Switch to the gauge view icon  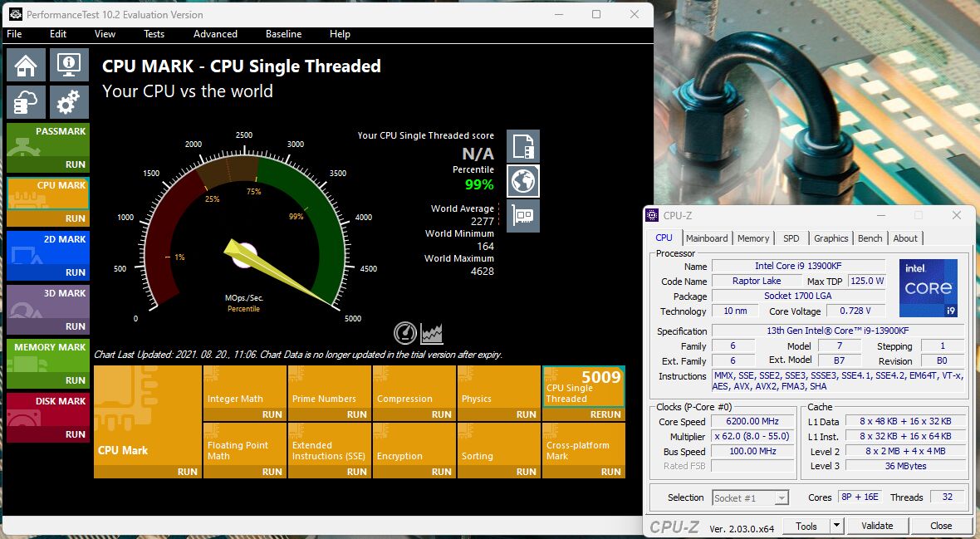pos(405,333)
